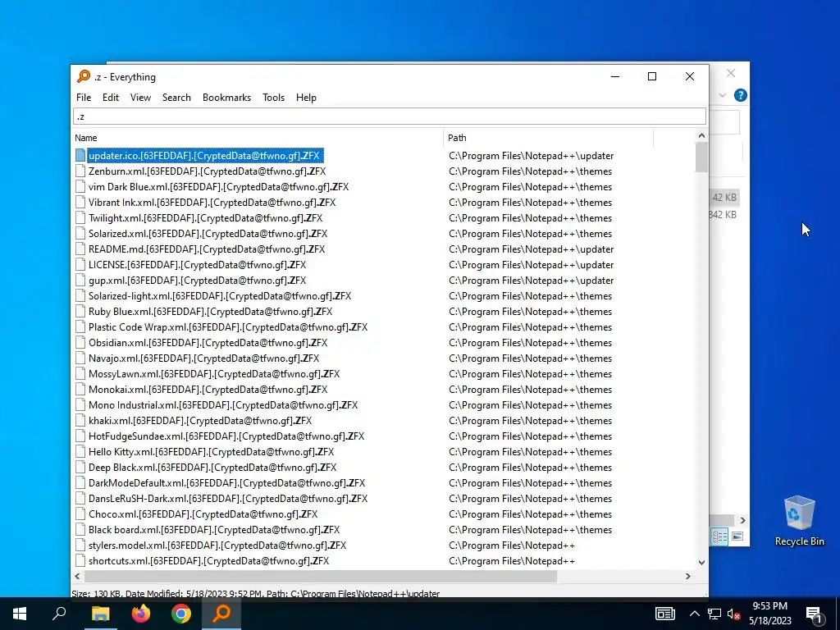Viewport: 840px width, 630px height.
Task: Click the horizontal scrollbar left arrow
Action: (x=78, y=576)
